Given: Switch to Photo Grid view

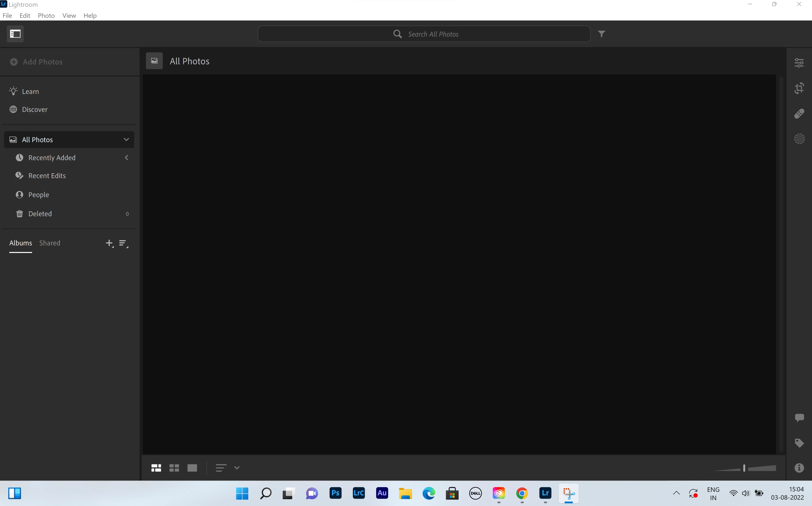Looking at the screenshot, I should point(156,468).
